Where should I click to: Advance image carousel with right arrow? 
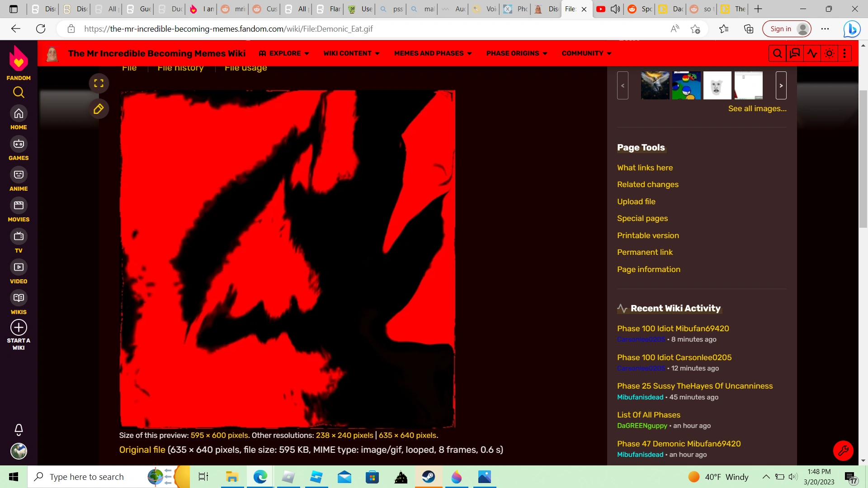point(781,85)
